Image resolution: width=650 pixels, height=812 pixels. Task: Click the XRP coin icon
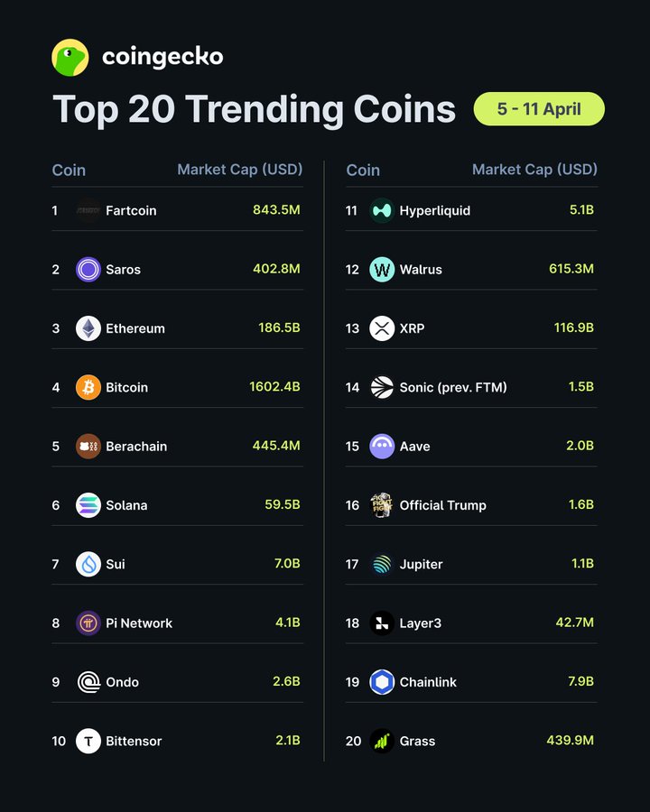382,328
